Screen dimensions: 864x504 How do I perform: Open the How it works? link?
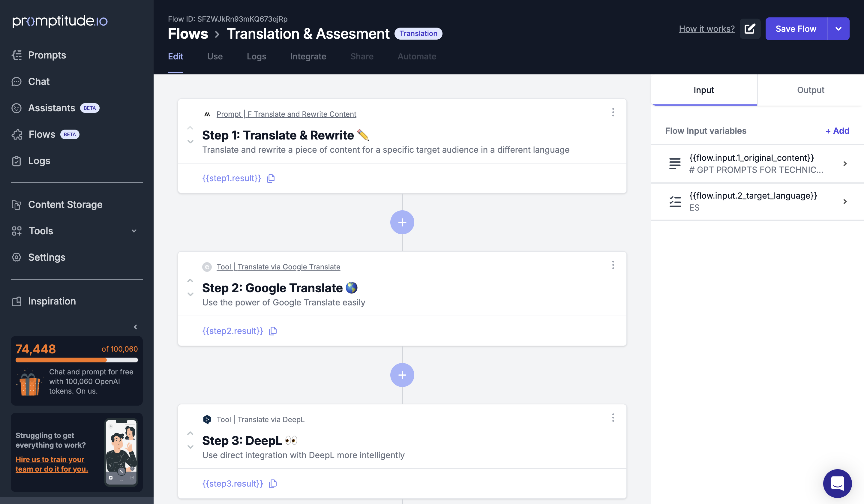[706, 29]
